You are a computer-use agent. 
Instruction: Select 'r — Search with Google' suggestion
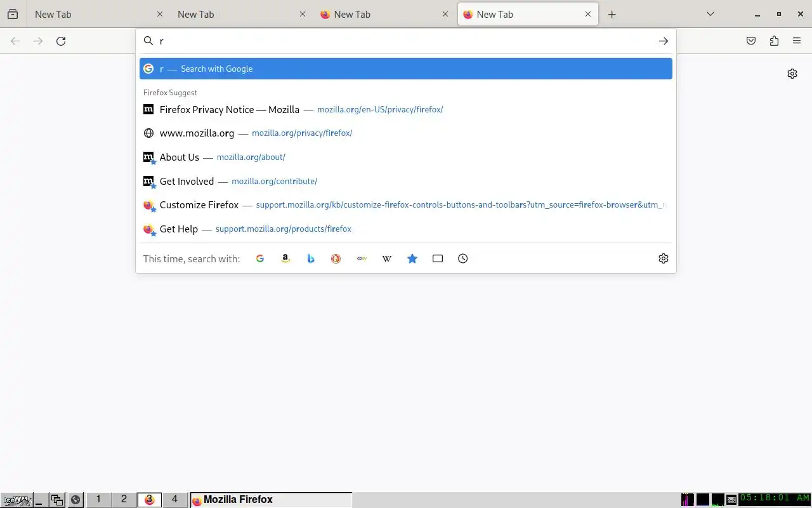406,69
